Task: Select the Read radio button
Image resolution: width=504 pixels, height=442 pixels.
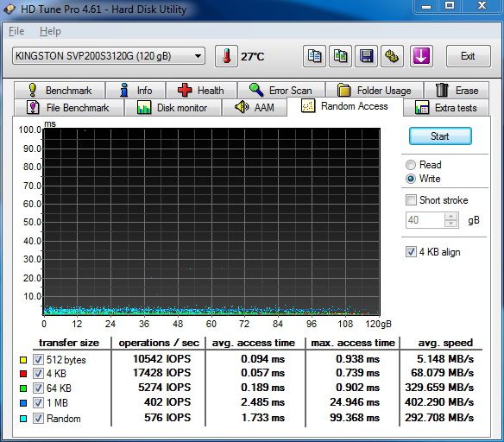Action: (411, 165)
